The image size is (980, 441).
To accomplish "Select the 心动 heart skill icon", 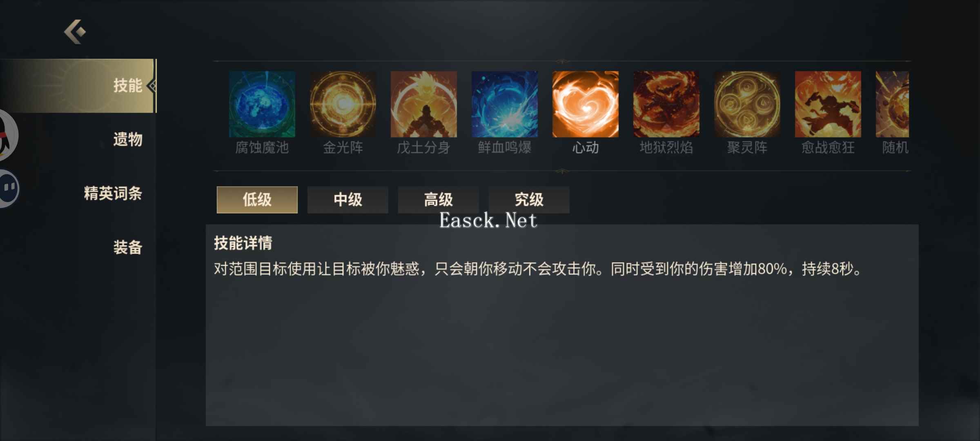I will pos(586,104).
